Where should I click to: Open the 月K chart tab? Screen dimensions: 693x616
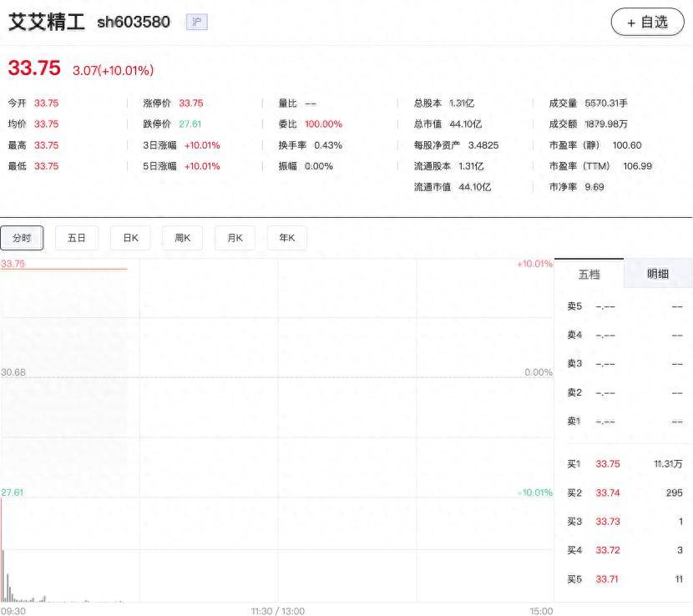click(235, 238)
